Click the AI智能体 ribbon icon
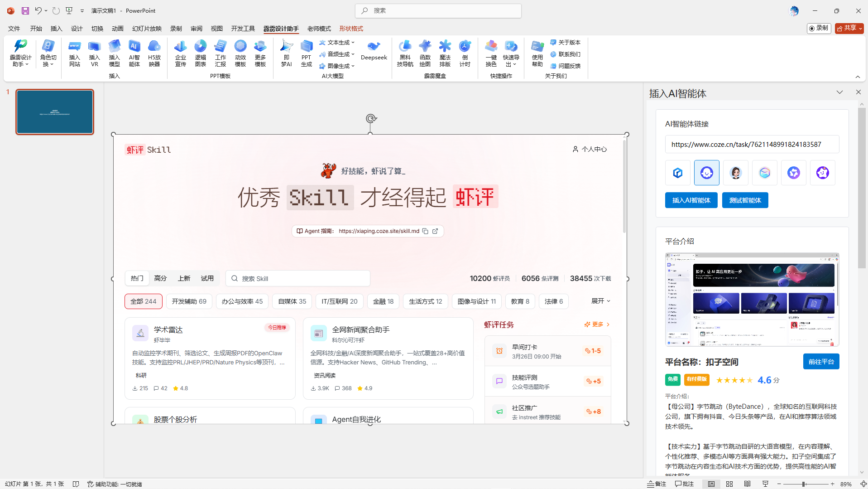This screenshot has width=868, height=489. (x=134, y=53)
